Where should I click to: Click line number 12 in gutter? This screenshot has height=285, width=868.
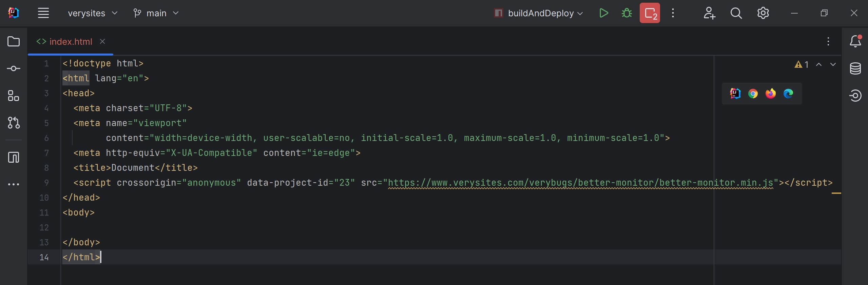(44, 227)
